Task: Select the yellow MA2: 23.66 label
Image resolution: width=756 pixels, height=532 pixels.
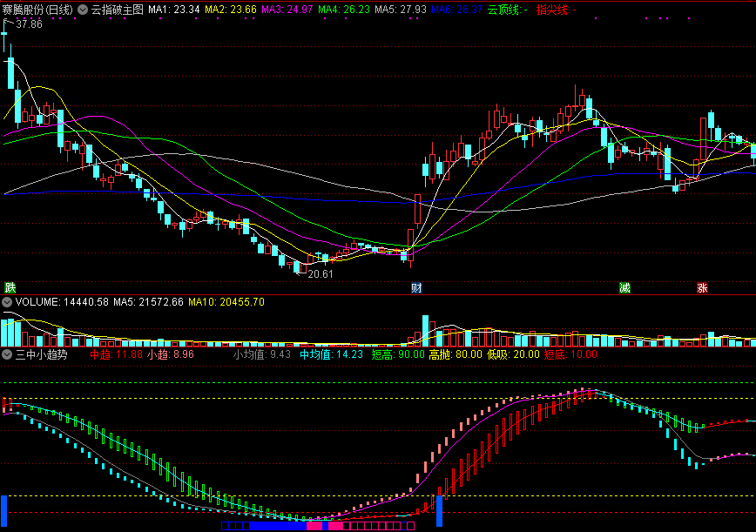Action: tap(231, 10)
